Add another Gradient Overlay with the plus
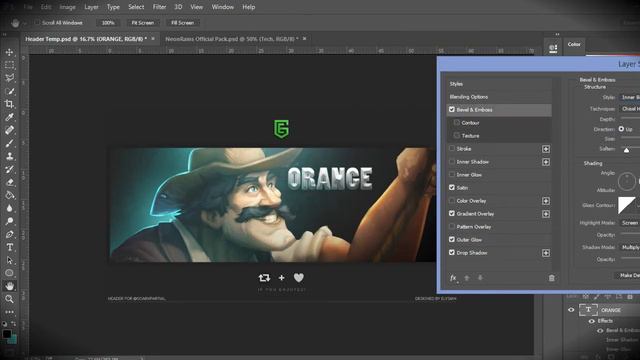640x360 pixels. click(546, 214)
